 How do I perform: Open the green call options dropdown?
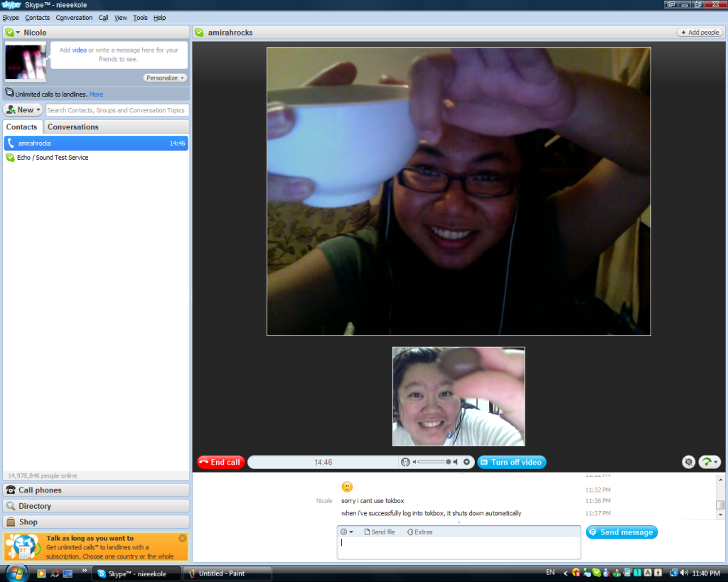pos(710,462)
